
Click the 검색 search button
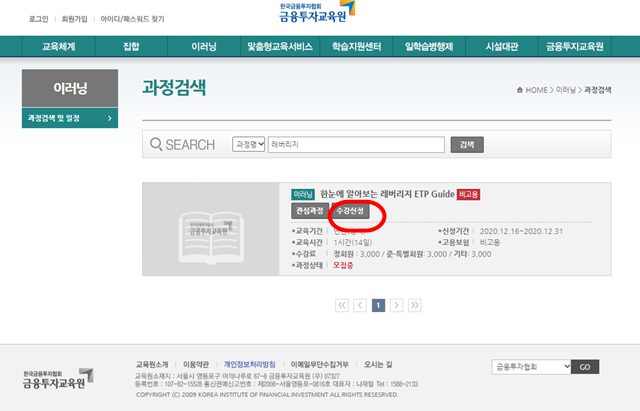pyautogui.click(x=467, y=144)
